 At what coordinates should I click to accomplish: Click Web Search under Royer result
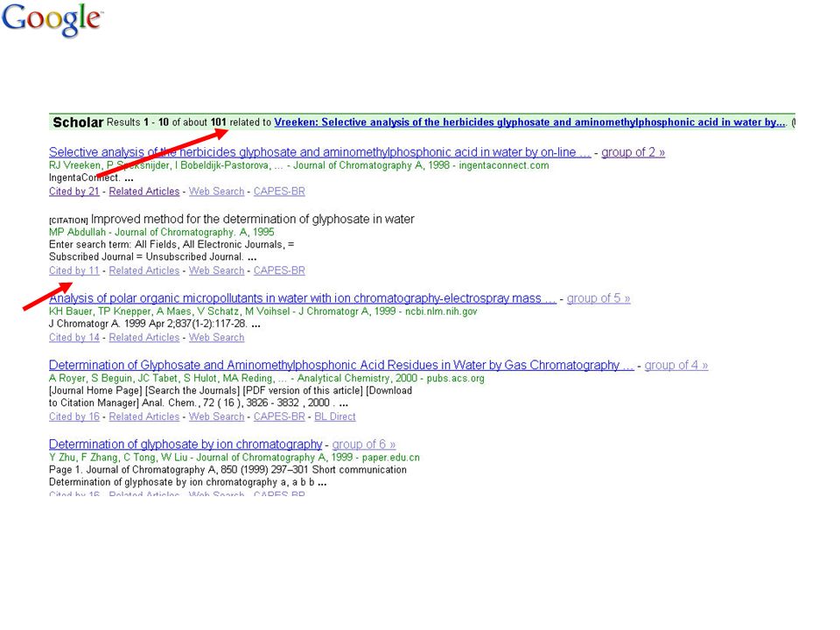[216, 416]
